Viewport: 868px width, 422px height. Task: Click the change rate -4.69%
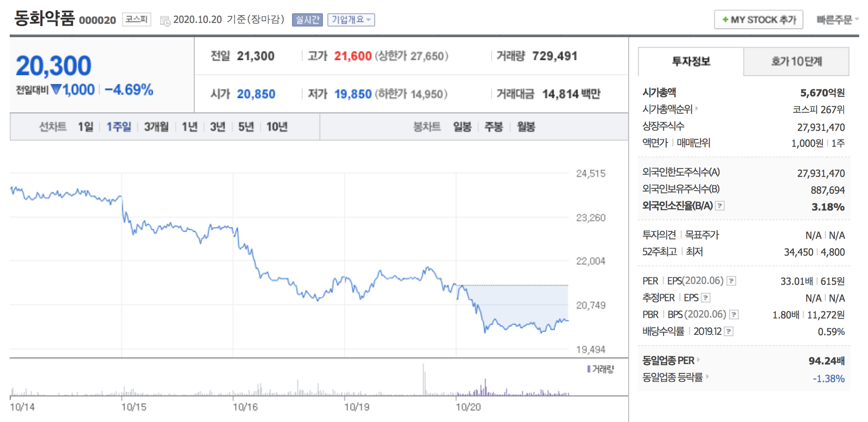(x=129, y=90)
